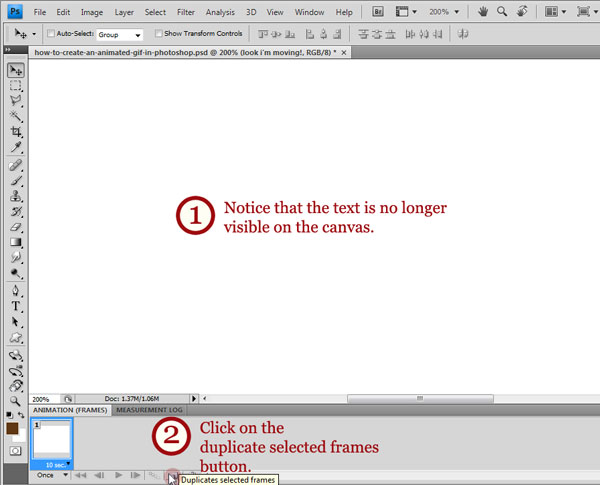Toggle Show Transform Controls checkbox
Viewport: 600px width, 485px height.
point(159,34)
